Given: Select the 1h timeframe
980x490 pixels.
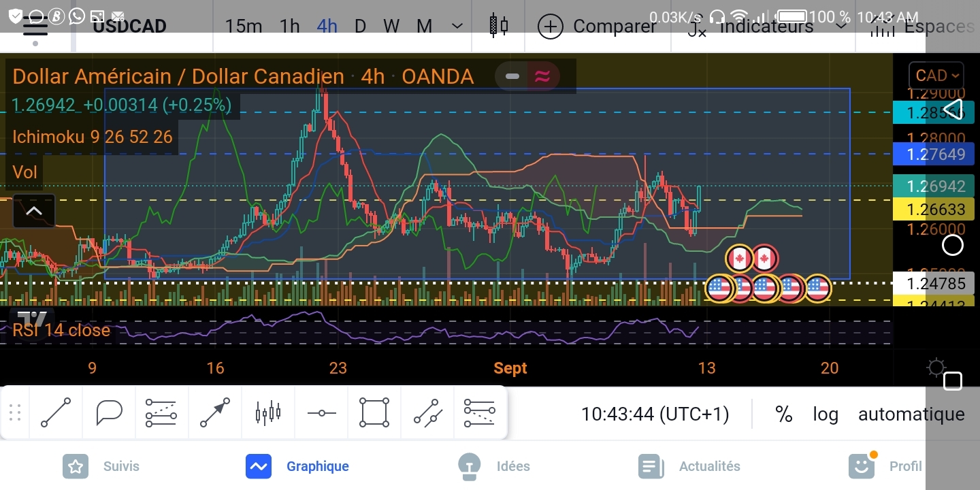Looking at the screenshot, I should coord(290,26).
